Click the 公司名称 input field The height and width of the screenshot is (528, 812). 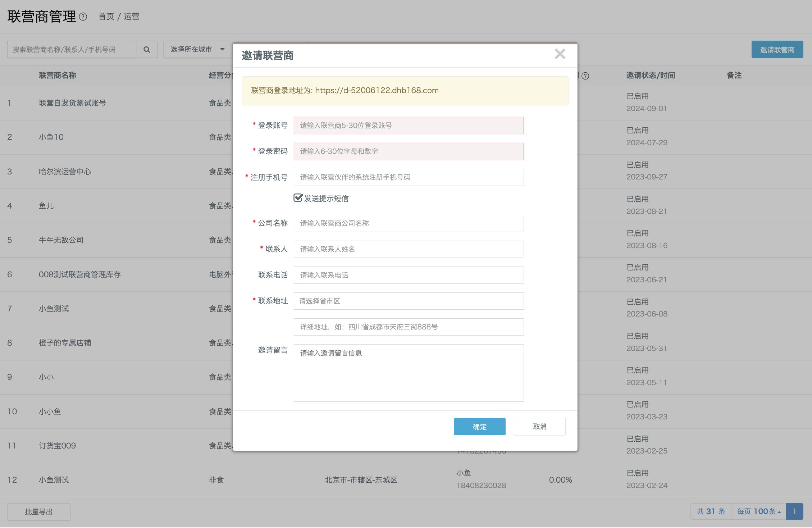[409, 223]
